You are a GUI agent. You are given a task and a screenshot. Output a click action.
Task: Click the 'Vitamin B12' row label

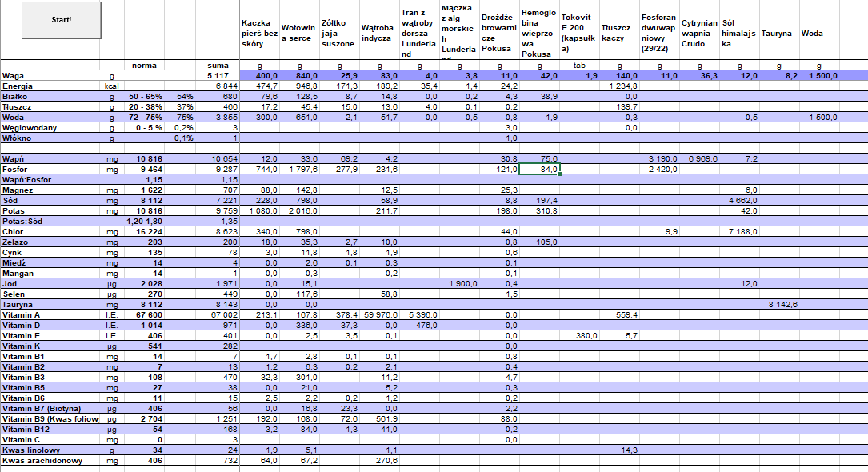pos(26,430)
